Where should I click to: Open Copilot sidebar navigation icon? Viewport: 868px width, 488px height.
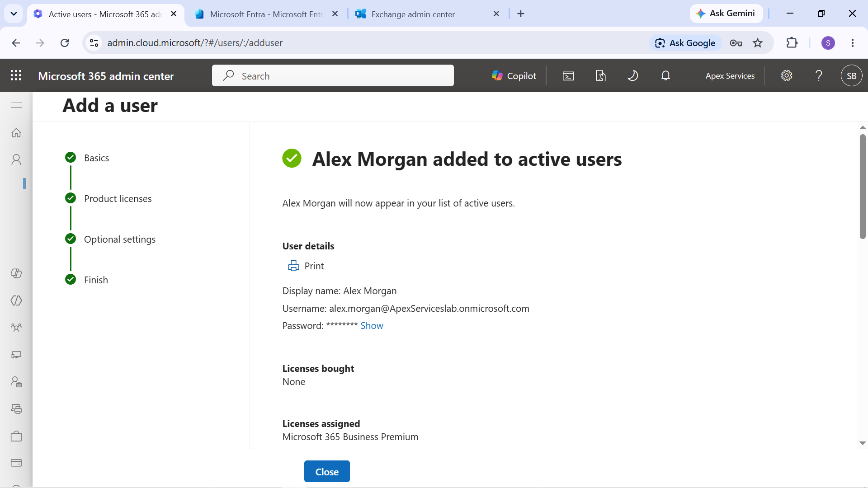(x=16, y=273)
